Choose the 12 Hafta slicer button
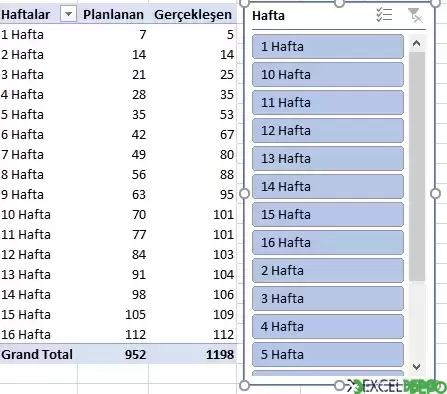This screenshot has height=394, width=447. click(x=328, y=131)
